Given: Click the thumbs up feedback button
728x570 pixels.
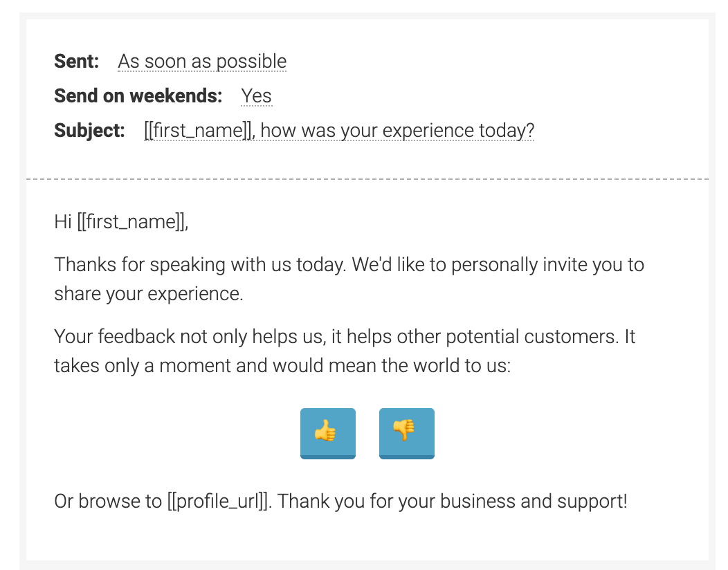Looking at the screenshot, I should [328, 434].
